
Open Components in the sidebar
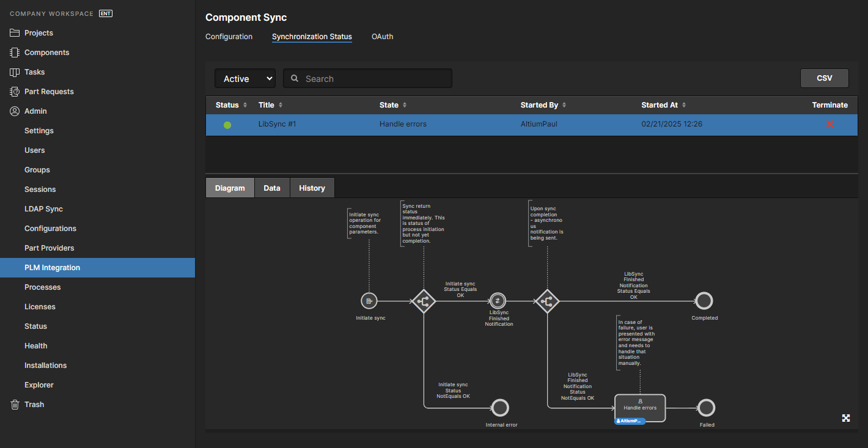coord(46,53)
